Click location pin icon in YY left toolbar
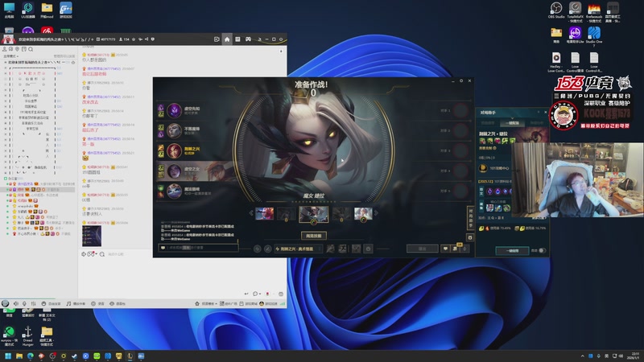Screen dimensions: 644x362 click(17, 49)
